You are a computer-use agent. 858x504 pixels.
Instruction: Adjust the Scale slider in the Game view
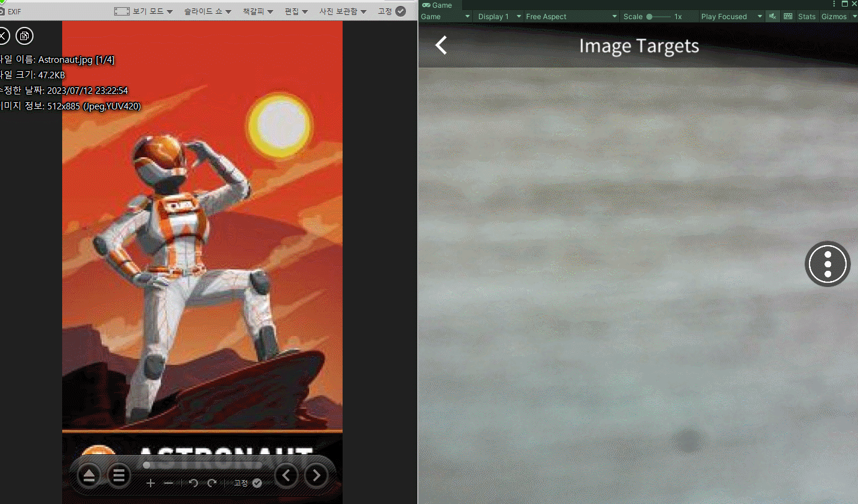658,17
